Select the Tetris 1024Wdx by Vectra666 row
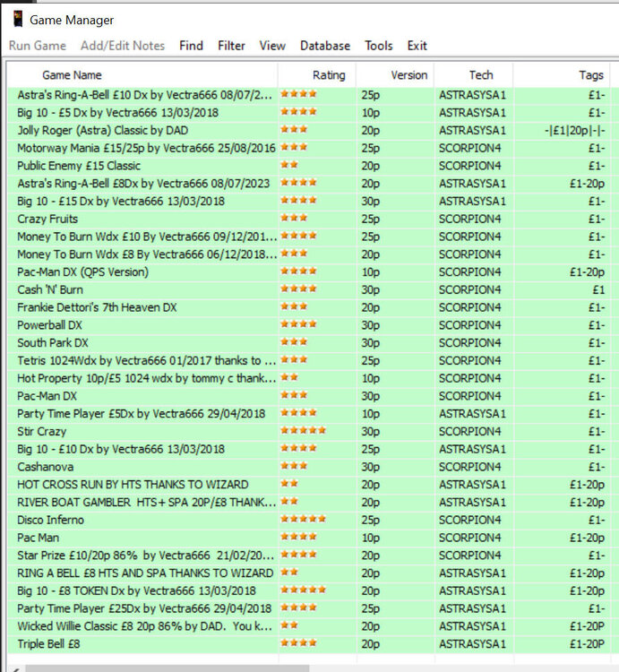Screen dimensions: 619x672 click(313, 360)
